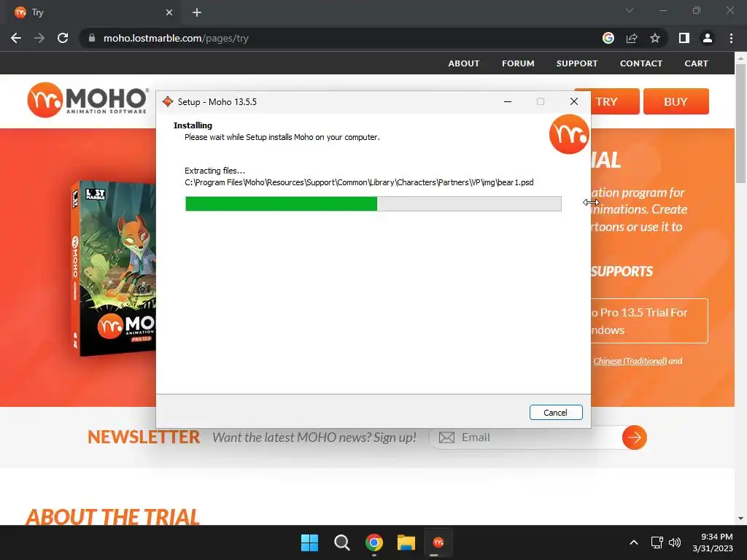Open the Chrome side panel icon

coord(684,38)
